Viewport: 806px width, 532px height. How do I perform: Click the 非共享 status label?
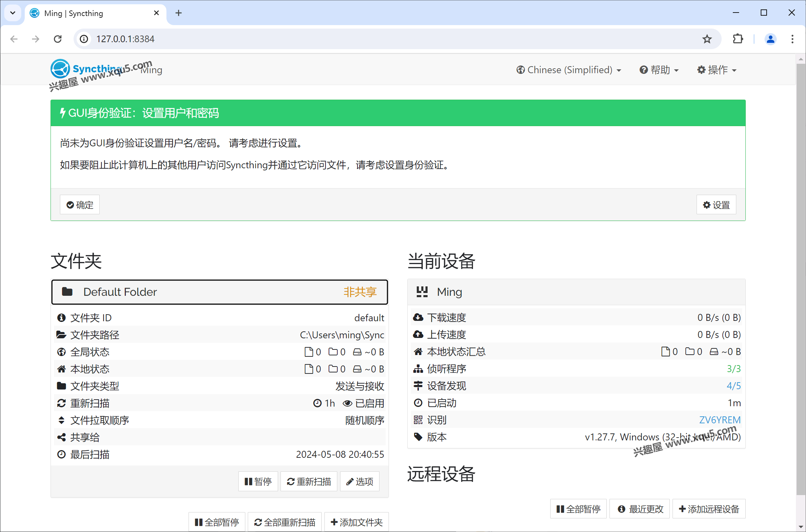(x=360, y=292)
